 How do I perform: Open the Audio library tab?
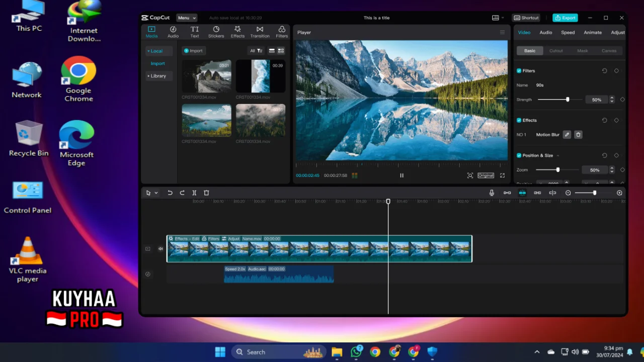(173, 32)
